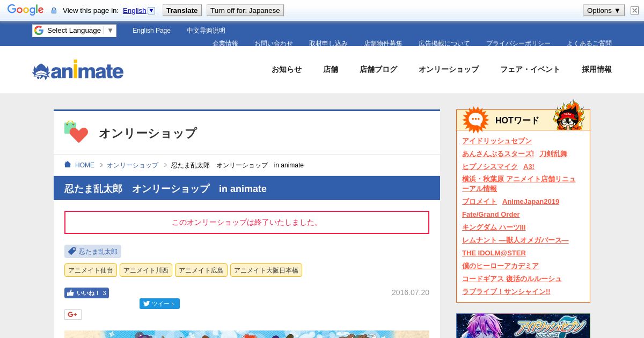This screenshot has width=644, height=338.
Task: Open Fate/Grand Order hot word link
Action: pyautogui.click(x=491, y=214)
